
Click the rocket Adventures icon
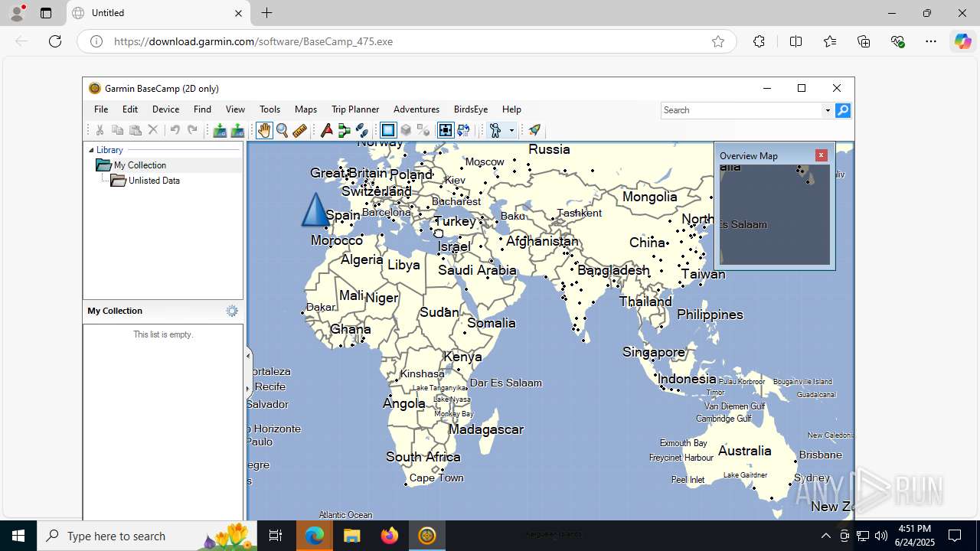point(534,130)
